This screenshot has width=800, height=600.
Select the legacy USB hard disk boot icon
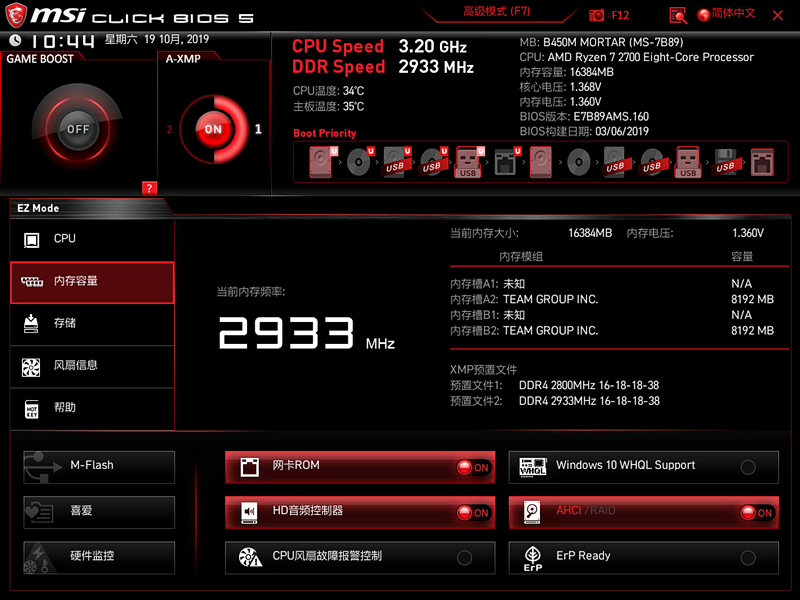[x=615, y=162]
